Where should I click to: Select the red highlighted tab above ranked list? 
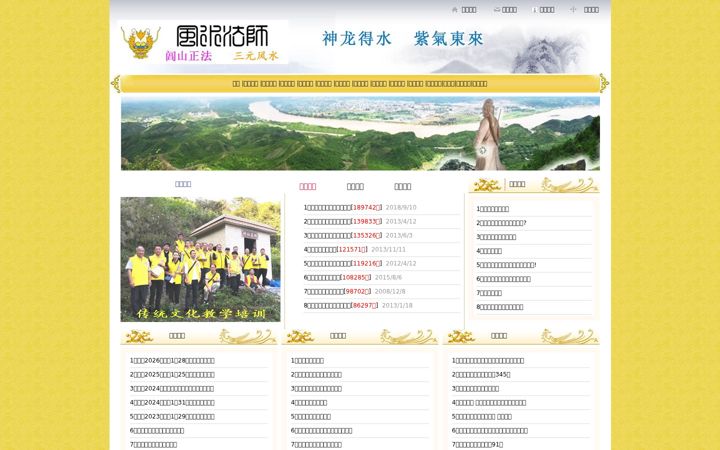click(x=308, y=186)
